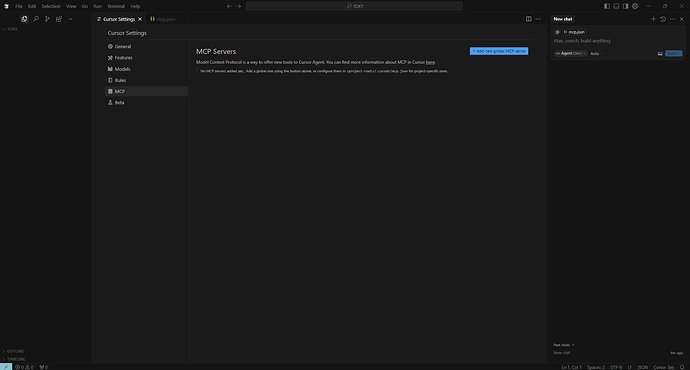The height and width of the screenshot is (370, 690).
Task: Remove mcp.json context pill in chat
Action: 574,32
